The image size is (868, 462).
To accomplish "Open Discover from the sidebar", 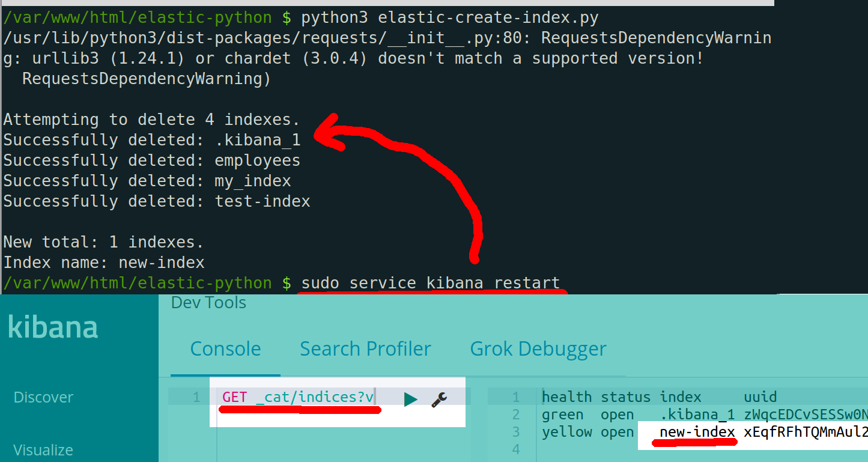I will point(43,397).
